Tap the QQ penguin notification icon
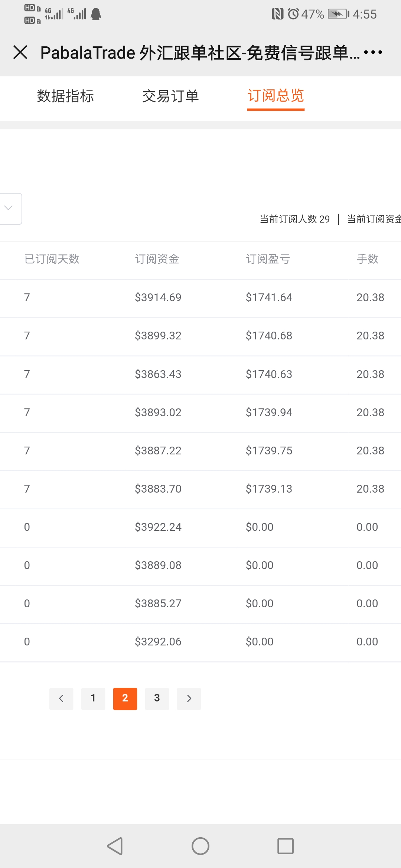This screenshot has width=401, height=868. click(96, 14)
